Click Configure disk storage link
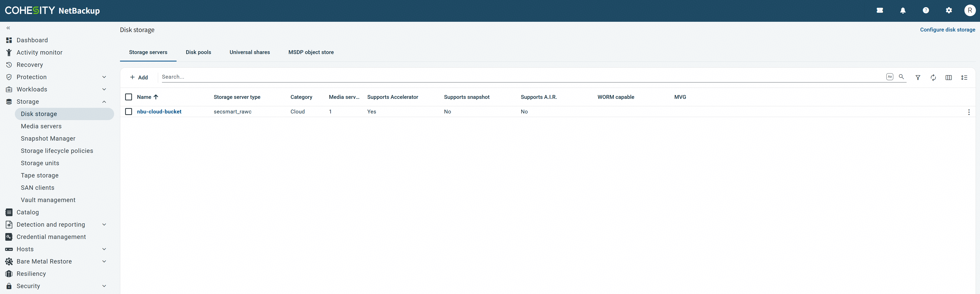 947,30
